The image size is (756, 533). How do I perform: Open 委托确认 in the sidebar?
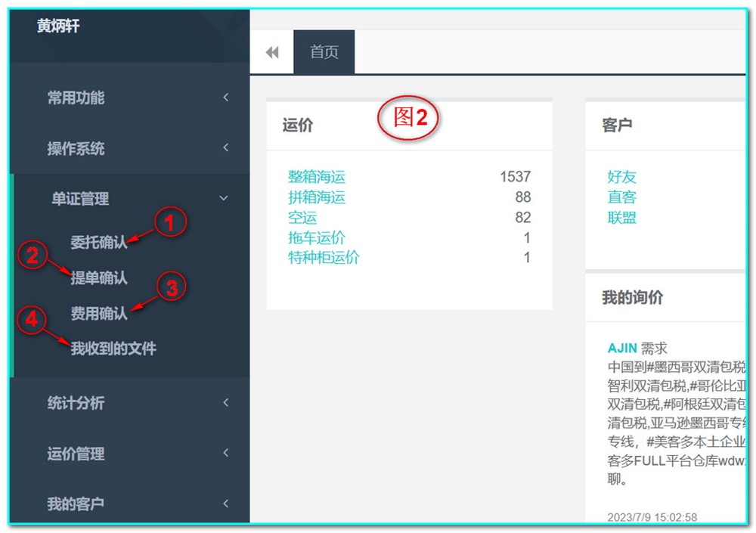pyautogui.click(x=99, y=243)
